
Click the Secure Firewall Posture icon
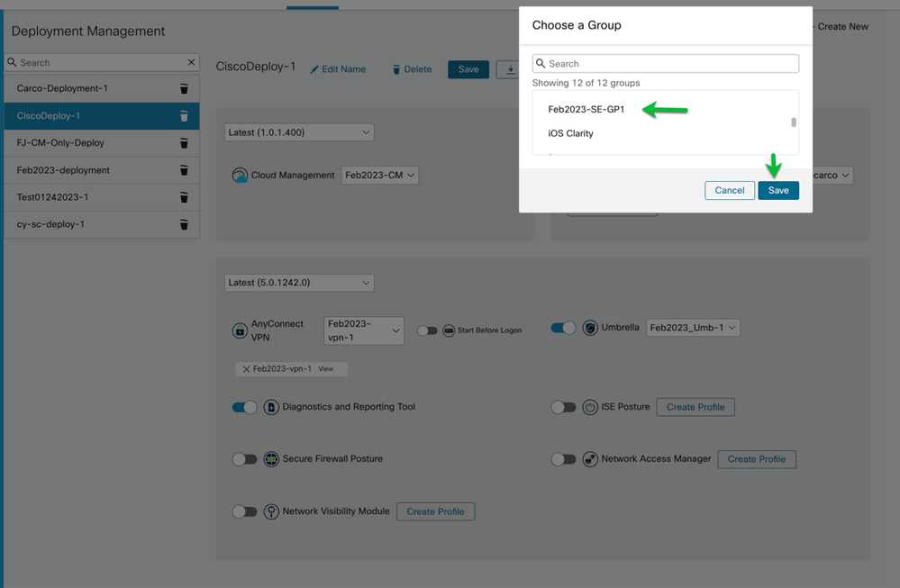point(271,459)
